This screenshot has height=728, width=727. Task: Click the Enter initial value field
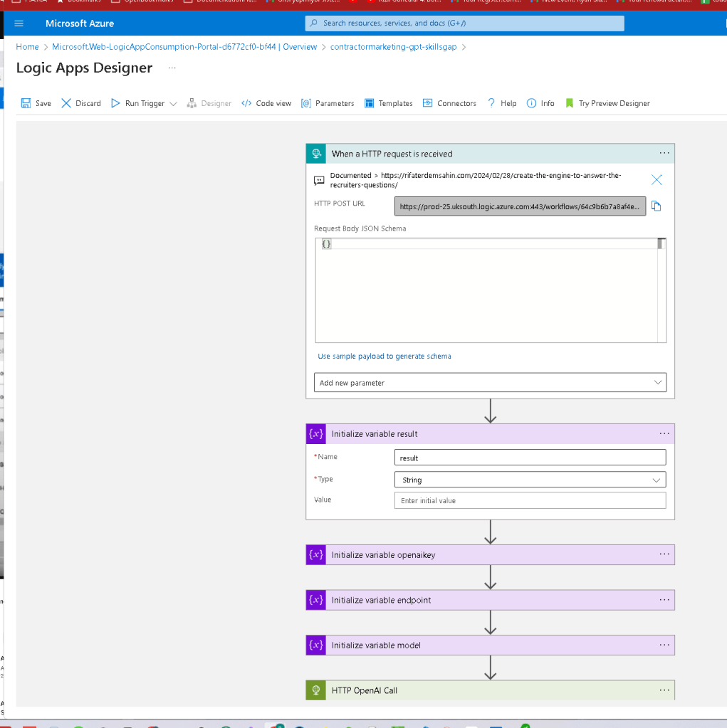tap(530, 500)
